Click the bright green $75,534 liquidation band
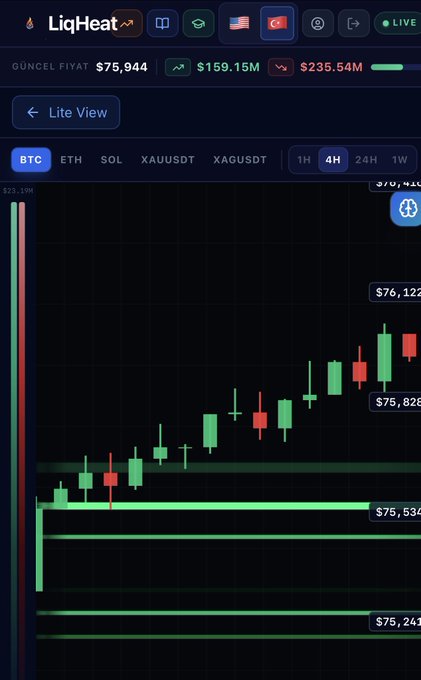 204,506
